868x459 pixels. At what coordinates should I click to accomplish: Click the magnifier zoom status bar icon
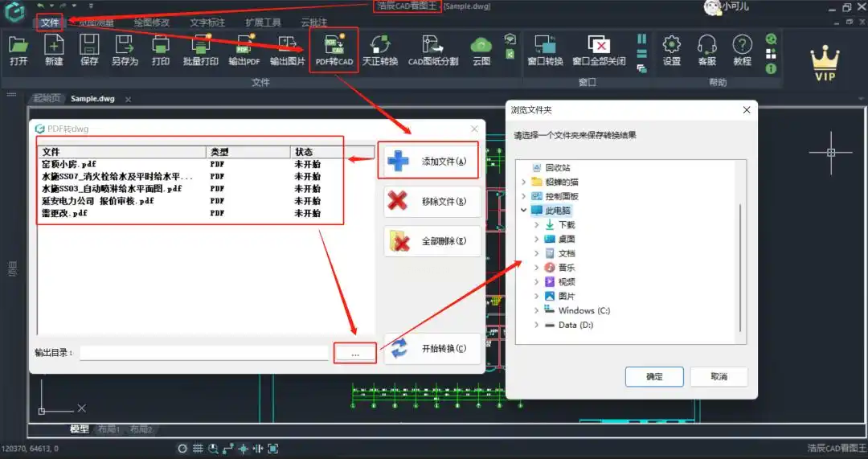(212, 449)
